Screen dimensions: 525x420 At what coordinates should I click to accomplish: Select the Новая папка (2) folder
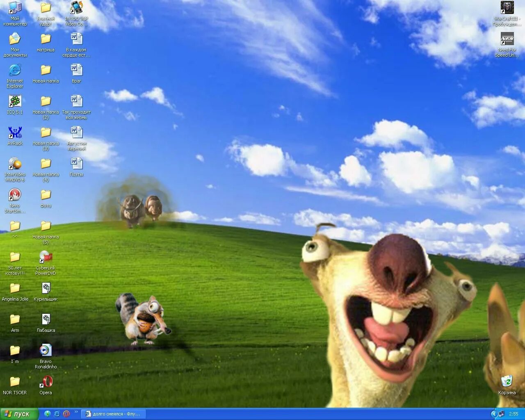(46, 107)
